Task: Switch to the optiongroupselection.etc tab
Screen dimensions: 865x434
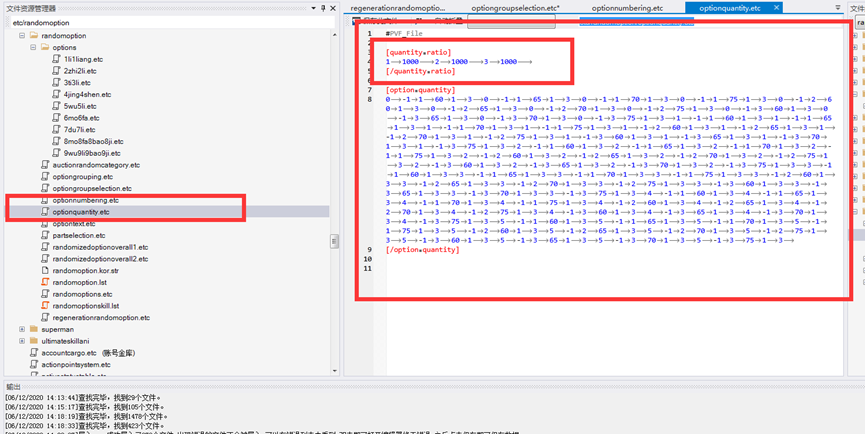Action: click(514, 8)
